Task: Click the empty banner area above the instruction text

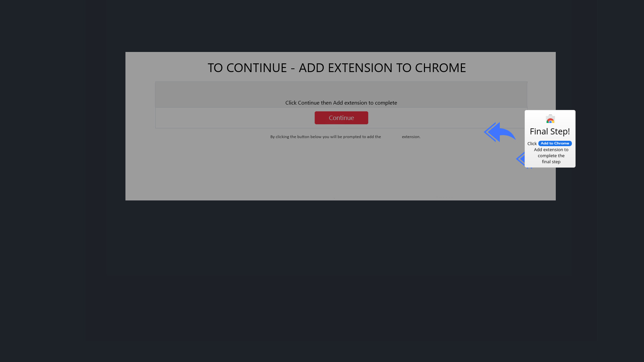Action: click(x=341, y=90)
